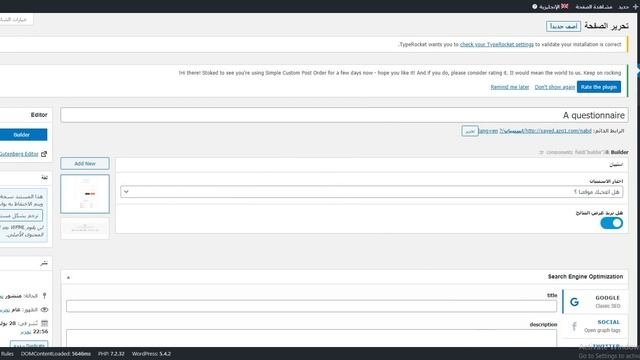Image resolution: width=640 pixels, height=360 pixels.
Task: Click the SEO title input field
Action: 311,306
